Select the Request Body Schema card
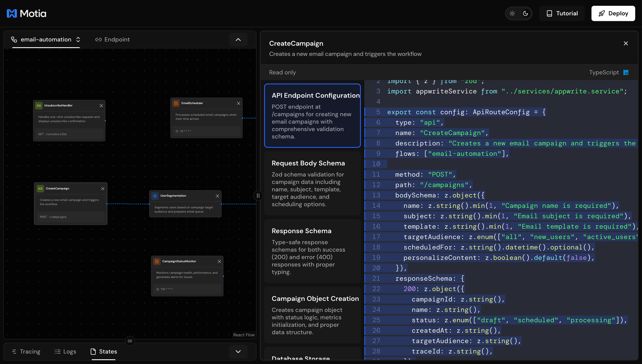642x364 pixels. [312, 183]
